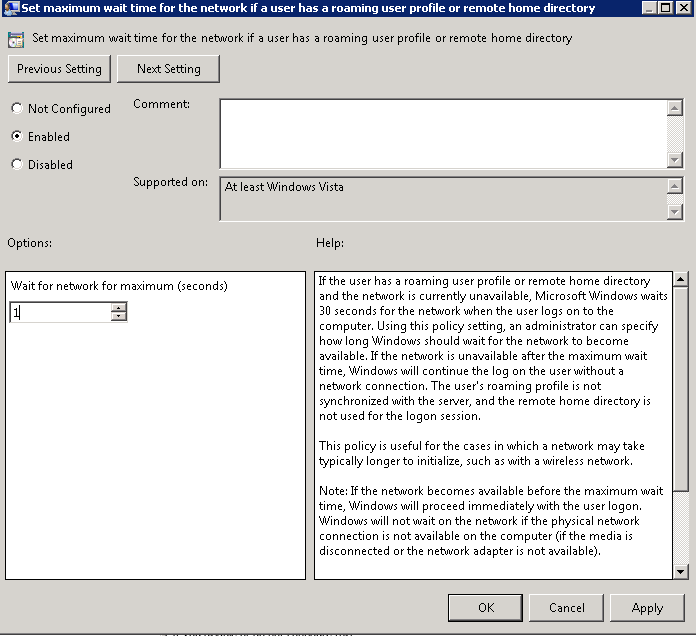Viewport: 696px width, 636px height.
Task: Apply the policy setting
Action: pos(647,608)
